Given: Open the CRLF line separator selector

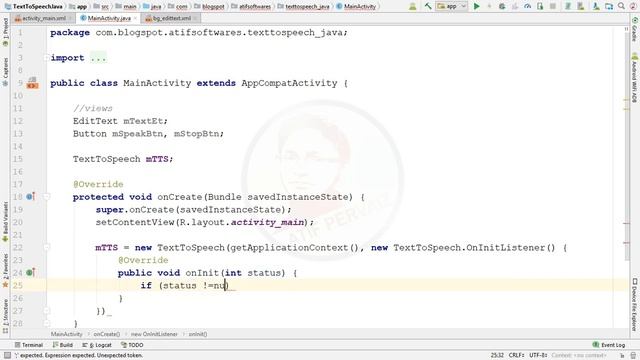Looking at the screenshot, I should click(517, 356).
